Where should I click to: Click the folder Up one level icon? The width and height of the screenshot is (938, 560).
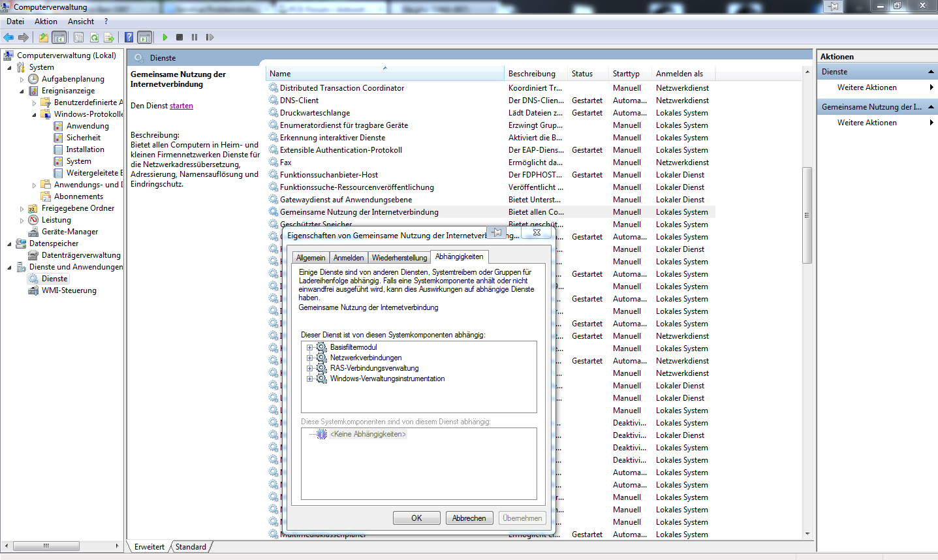point(43,37)
